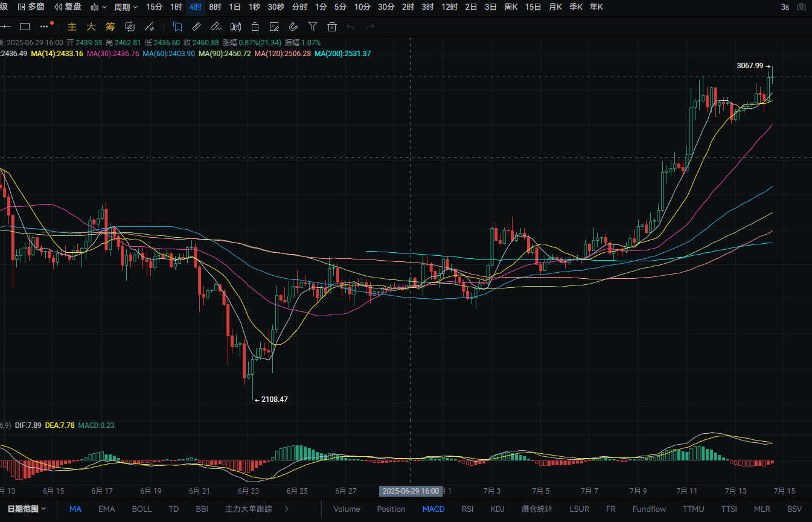Toggle the 主 indicator button
The height and width of the screenshot is (522, 812).
(72, 27)
